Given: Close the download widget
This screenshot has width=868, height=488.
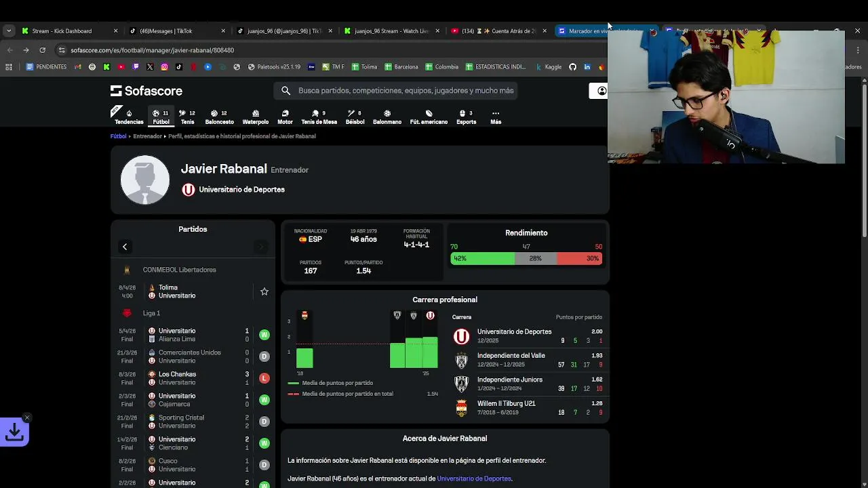Looking at the screenshot, I should click(x=26, y=418).
